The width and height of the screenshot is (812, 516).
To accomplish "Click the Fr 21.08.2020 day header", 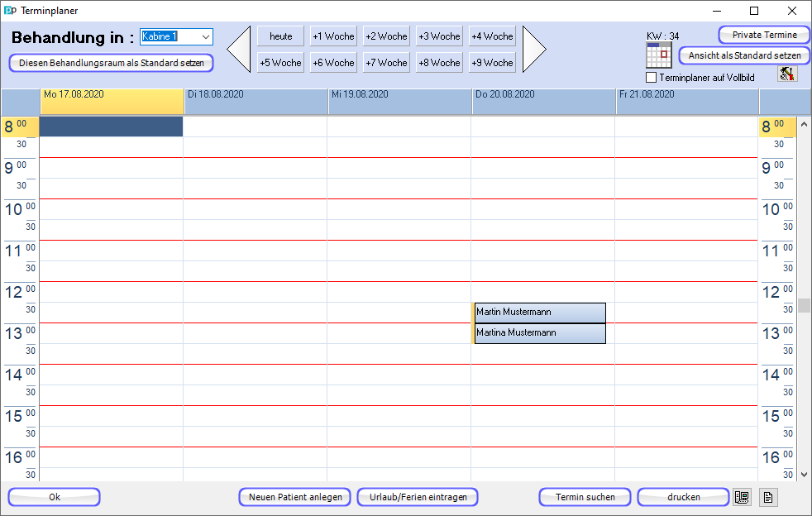I will click(688, 101).
